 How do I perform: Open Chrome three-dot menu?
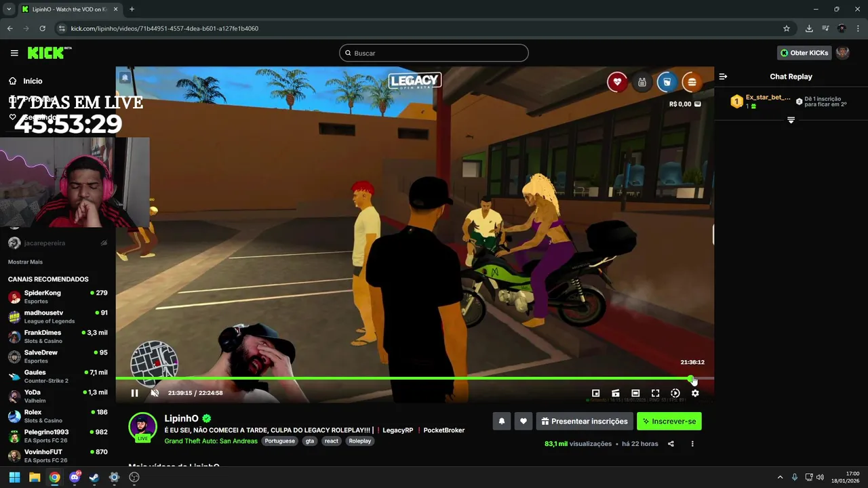(x=858, y=28)
